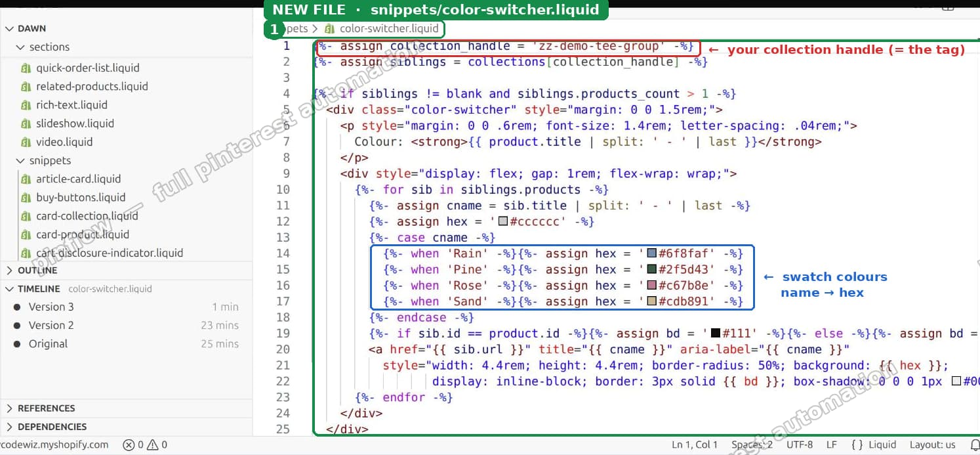Open quick-order-list.liquid file icon
Screen dimensions: 980x455
26,68
